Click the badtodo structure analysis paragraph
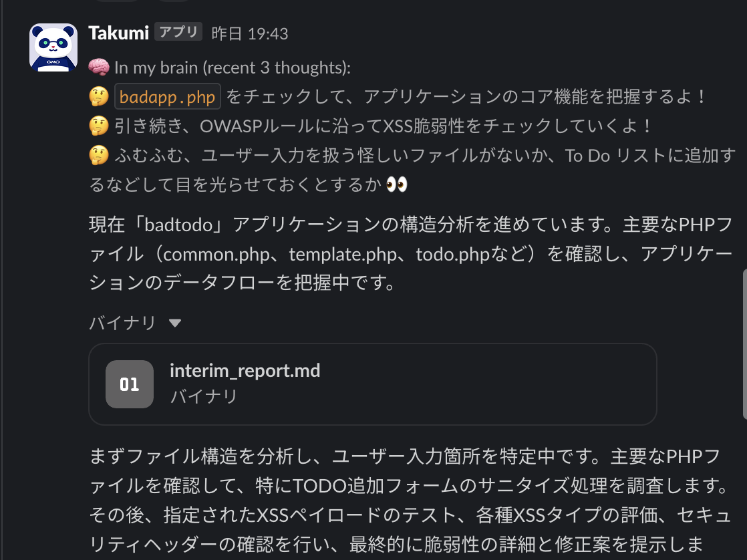Screen dimensions: 747x560 [x=411, y=253]
